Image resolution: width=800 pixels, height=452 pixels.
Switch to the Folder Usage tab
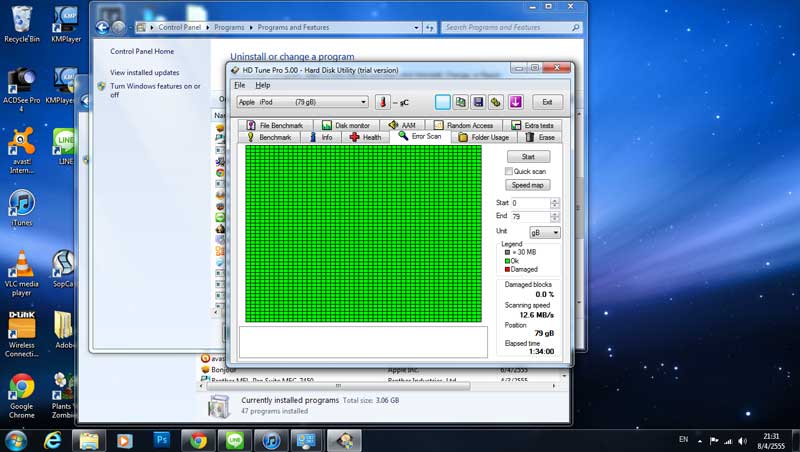[x=484, y=137]
